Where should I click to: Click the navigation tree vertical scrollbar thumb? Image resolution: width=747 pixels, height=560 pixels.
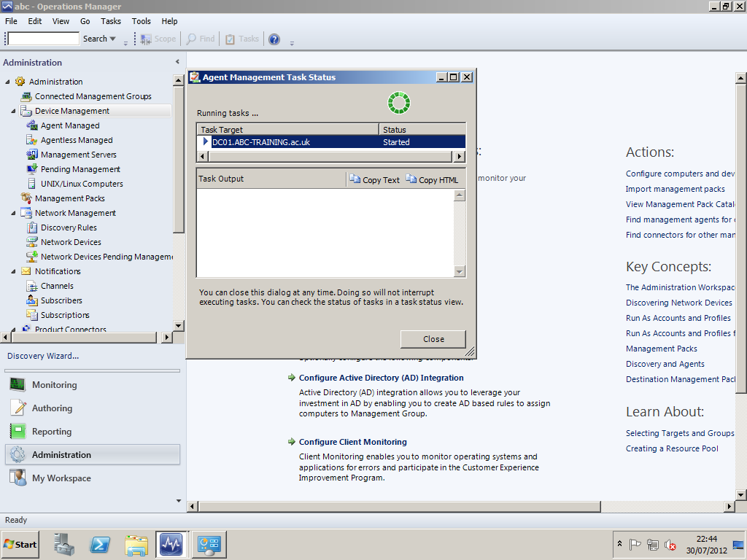[179, 160]
